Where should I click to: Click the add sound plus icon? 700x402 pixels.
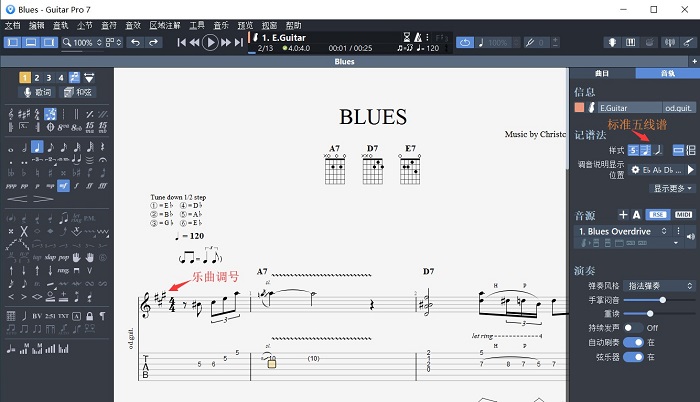tap(621, 214)
